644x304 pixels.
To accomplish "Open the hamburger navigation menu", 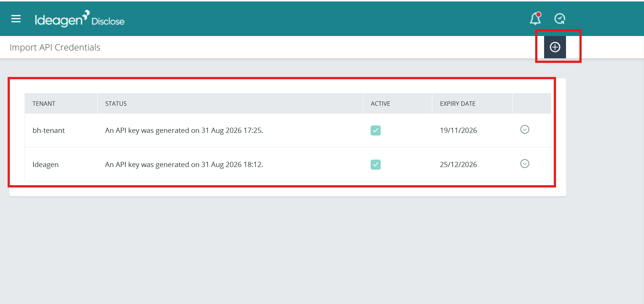I will click(x=16, y=19).
